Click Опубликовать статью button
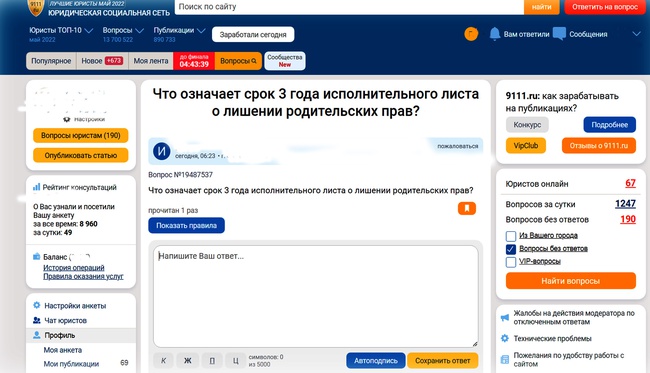 (80, 155)
